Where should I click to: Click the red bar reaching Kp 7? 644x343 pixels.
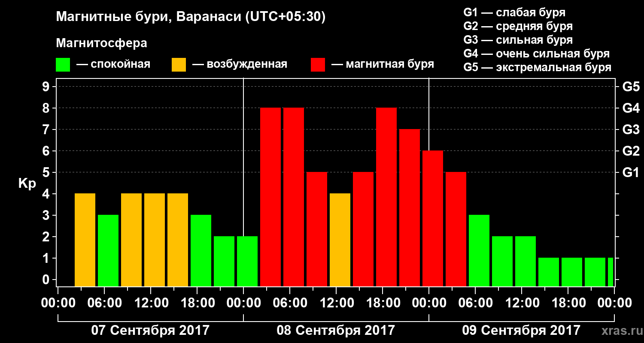(410, 208)
